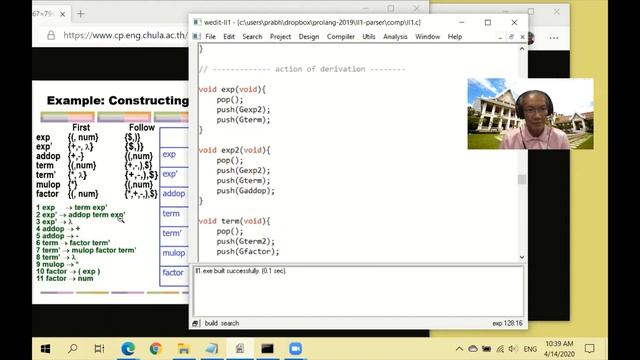Open Microsoft Edge from the taskbar
This screenshot has width=640, height=360.
pos(128,349)
